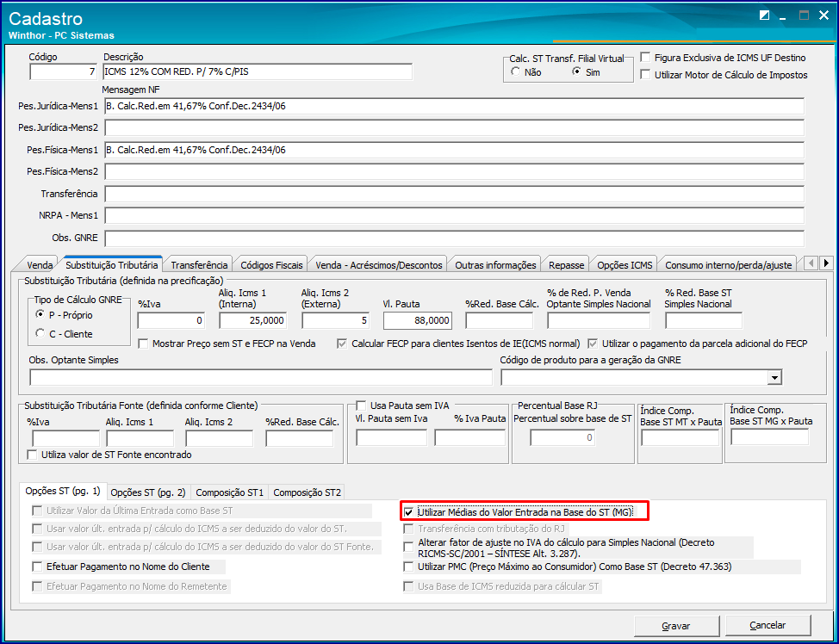
Task: Click the NRPA - Mens1 field
Action: click(x=454, y=215)
